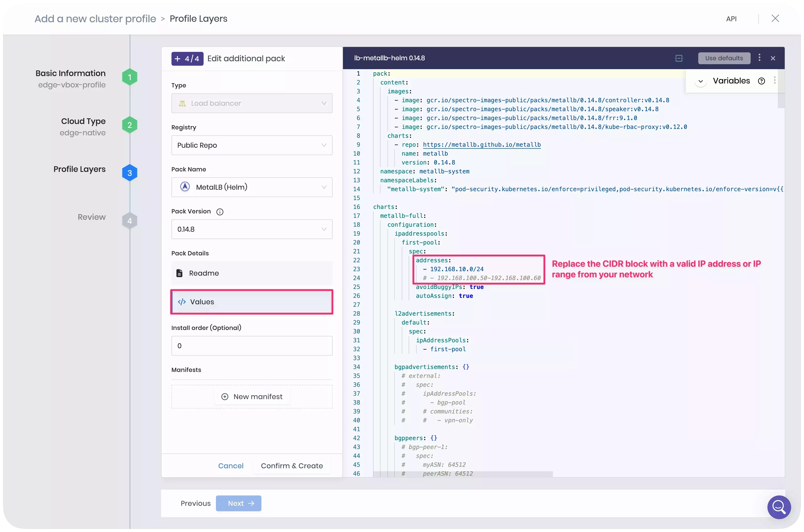Click Confirm & Create
The image size is (804, 532).
pyautogui.click(x=291, y=466)
